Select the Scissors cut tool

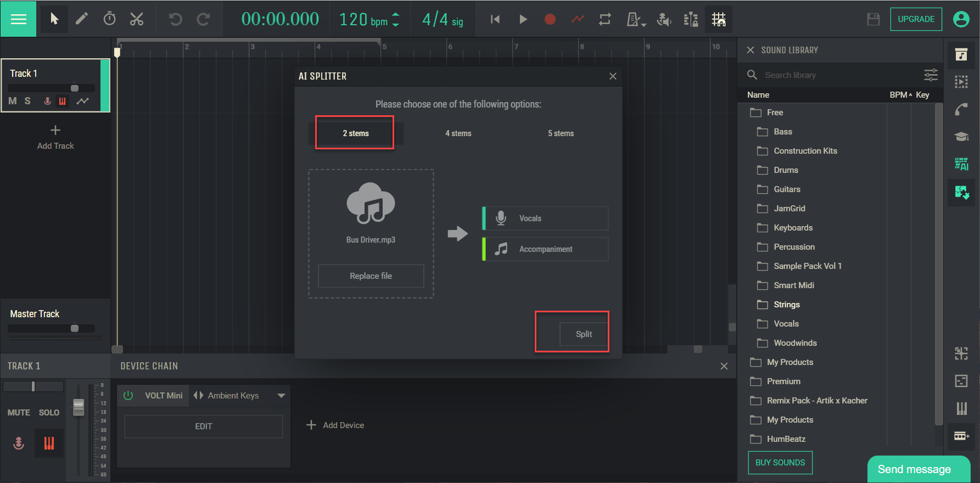(136, 19)
